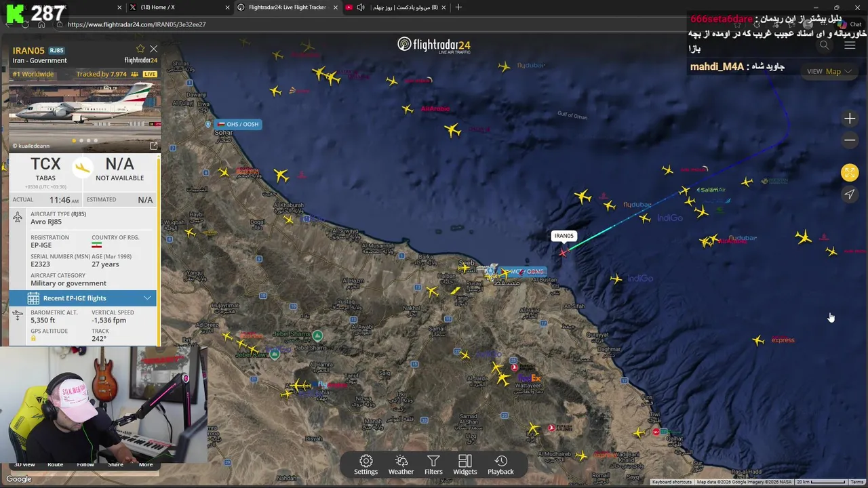Click the GPS altitude lock icon
This screenshot has height=488, width=868.
pyautogui.click(x=33, y=338)
